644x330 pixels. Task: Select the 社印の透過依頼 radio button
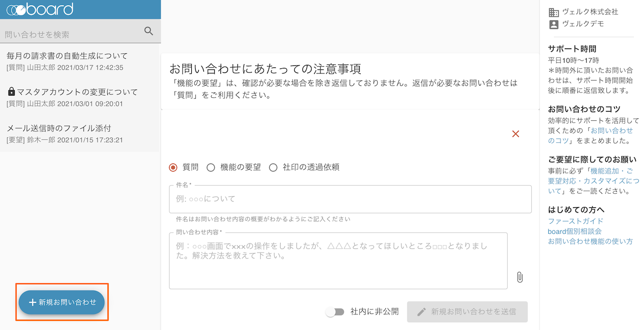(273, 167)
